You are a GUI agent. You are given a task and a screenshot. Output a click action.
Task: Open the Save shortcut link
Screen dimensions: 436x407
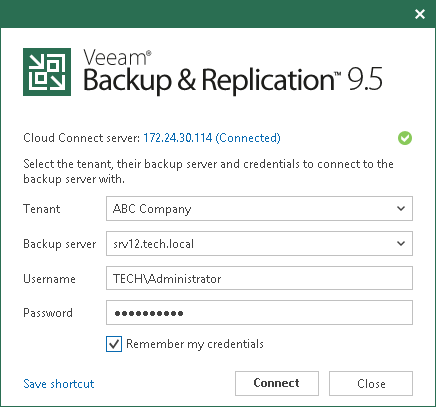point(59,384)
